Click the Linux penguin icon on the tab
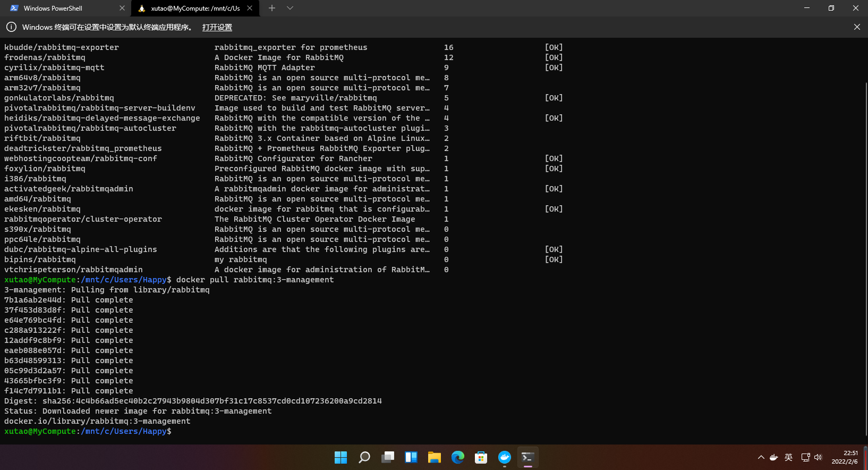 tap(142, 9)
